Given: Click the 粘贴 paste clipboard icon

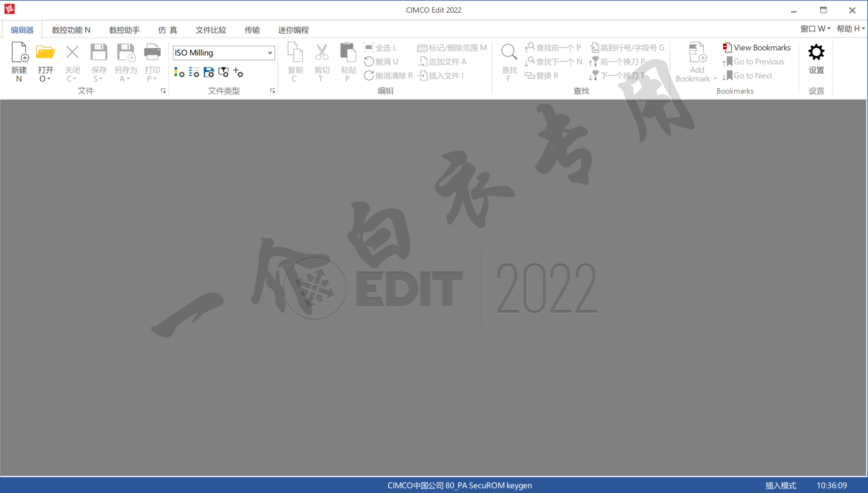Looking at the screenshot, I should (348, 52).
